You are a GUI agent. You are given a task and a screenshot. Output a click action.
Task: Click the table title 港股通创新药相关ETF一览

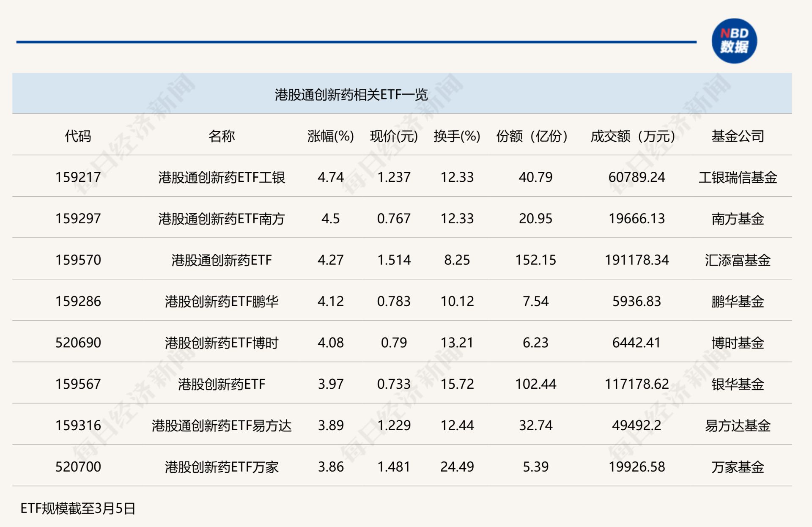(351, 94)
